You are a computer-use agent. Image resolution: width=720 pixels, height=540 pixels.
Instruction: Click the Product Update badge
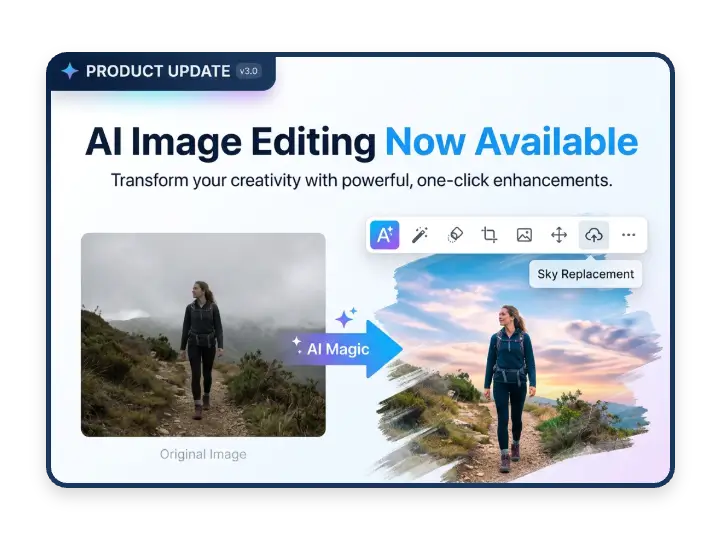tap(158, 72)
